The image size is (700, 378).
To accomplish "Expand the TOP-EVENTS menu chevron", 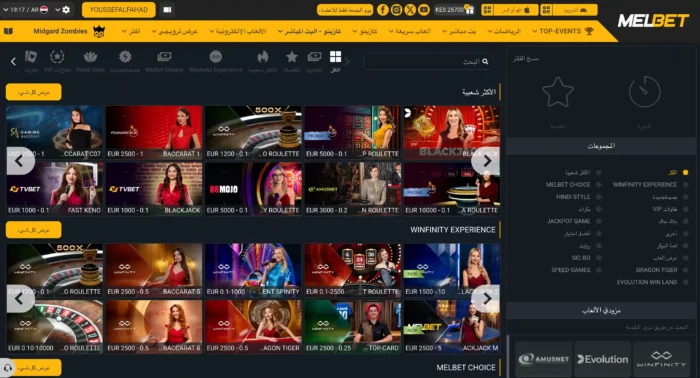I will (x=535, y=31).
